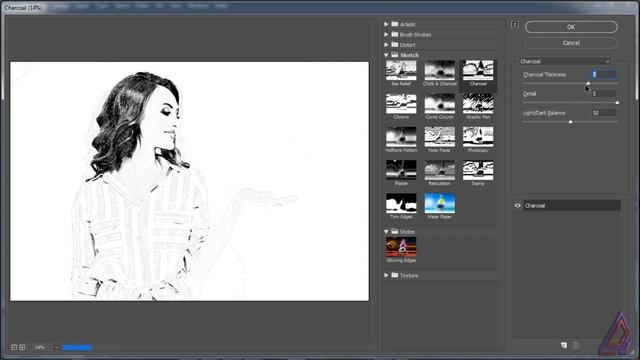
Task: Open the Charcoal filter name dropdown
Action: 565,61
